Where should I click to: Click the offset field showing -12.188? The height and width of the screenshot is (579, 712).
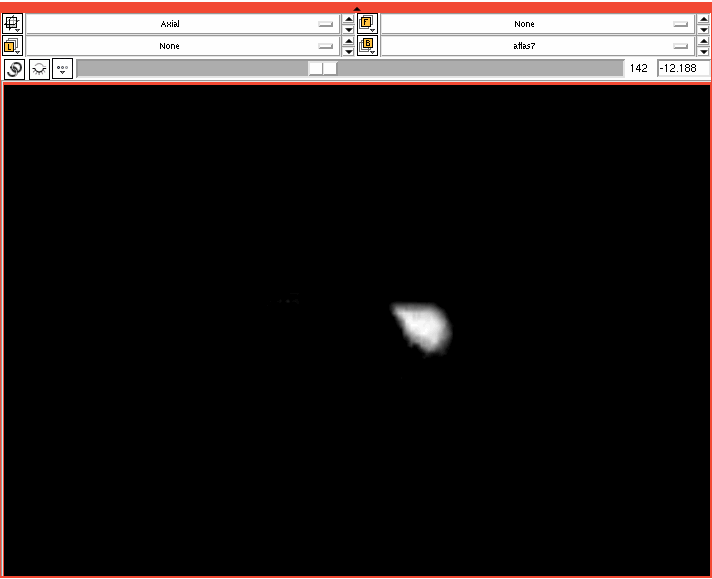682,68
